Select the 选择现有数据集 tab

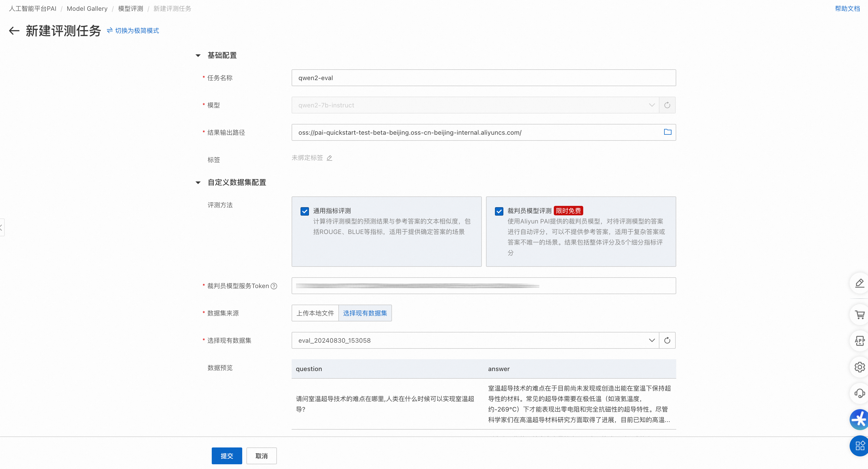pos(365,313)
